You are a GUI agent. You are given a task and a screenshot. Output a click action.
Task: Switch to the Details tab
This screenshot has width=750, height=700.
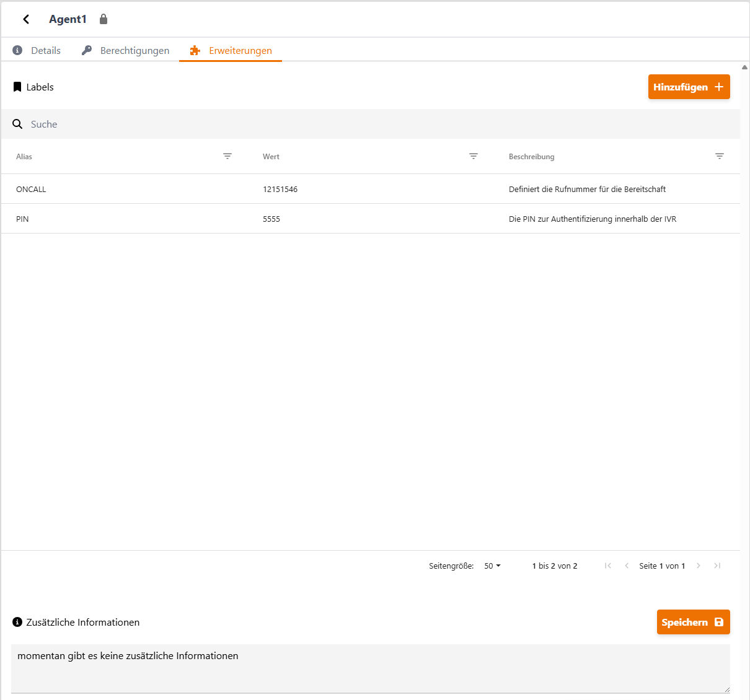37,50
